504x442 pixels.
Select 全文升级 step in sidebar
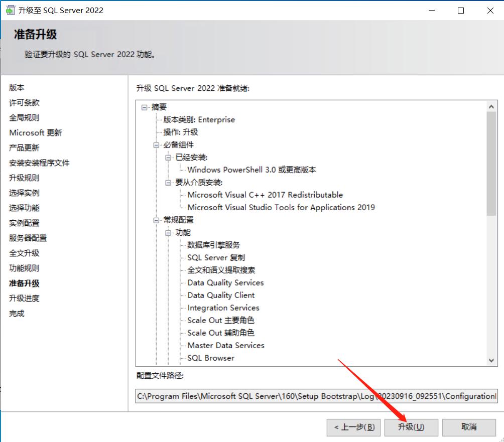tap(24, 253)
